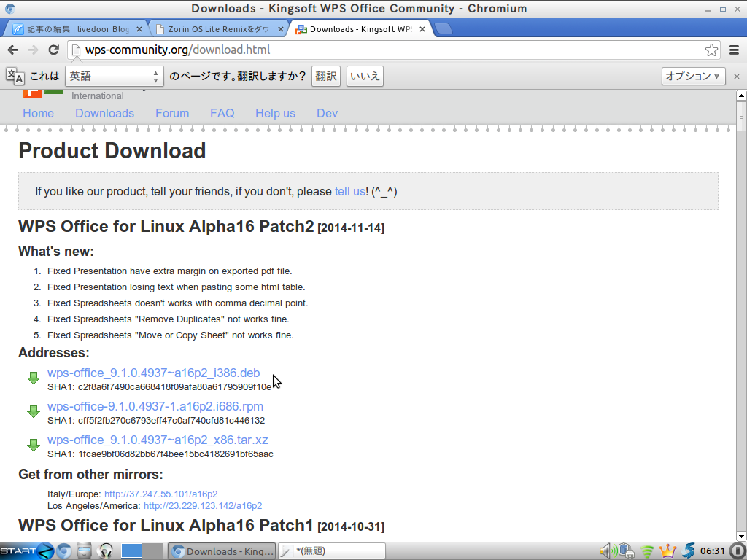Viewport: 747px width, 560px height.
Task: Click the scrollbar up arrow
Action: tap(741, 96)
